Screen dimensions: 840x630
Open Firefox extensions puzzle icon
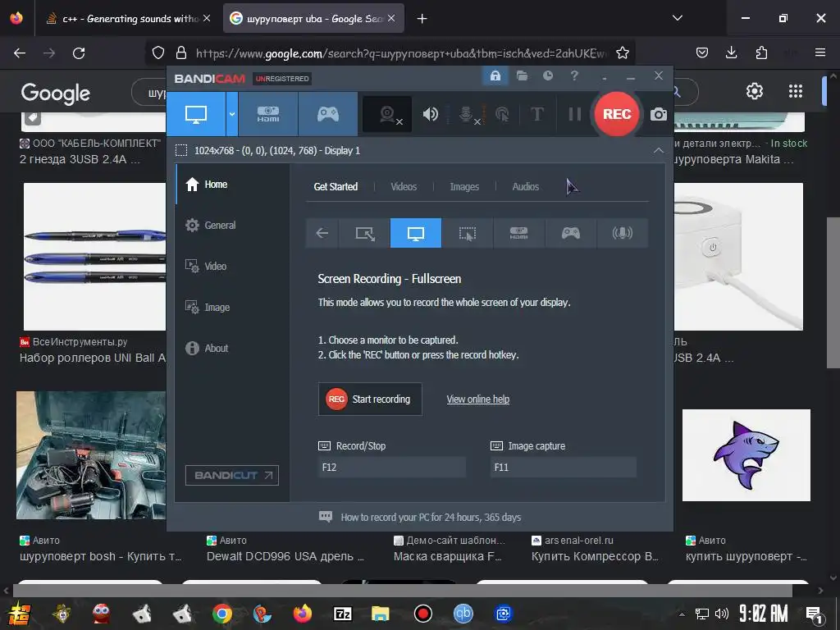coord(761,52)
